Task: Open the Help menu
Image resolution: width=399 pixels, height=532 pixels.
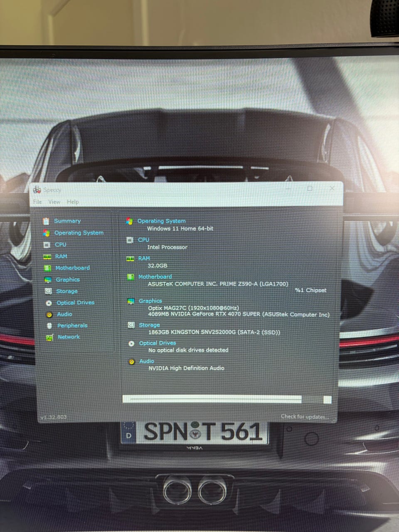Action: (73, 202)
